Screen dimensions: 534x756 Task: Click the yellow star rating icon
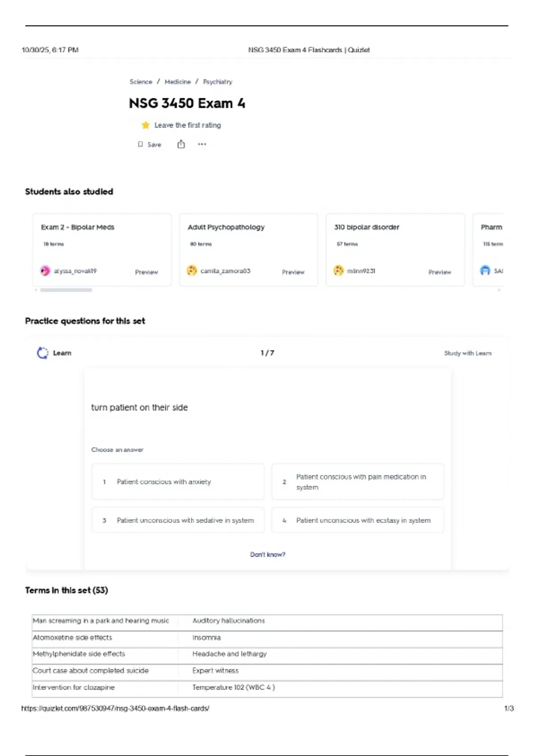click(x=145, y=125)
